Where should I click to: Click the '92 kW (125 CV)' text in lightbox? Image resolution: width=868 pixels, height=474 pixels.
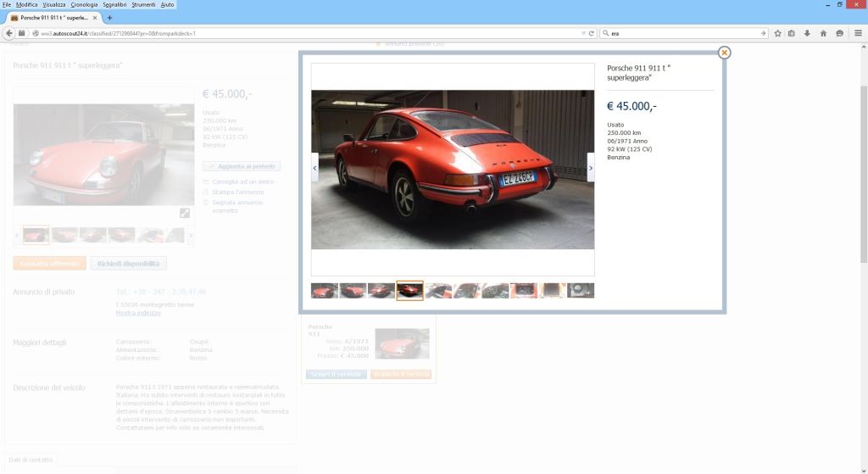tap(630, 149)
